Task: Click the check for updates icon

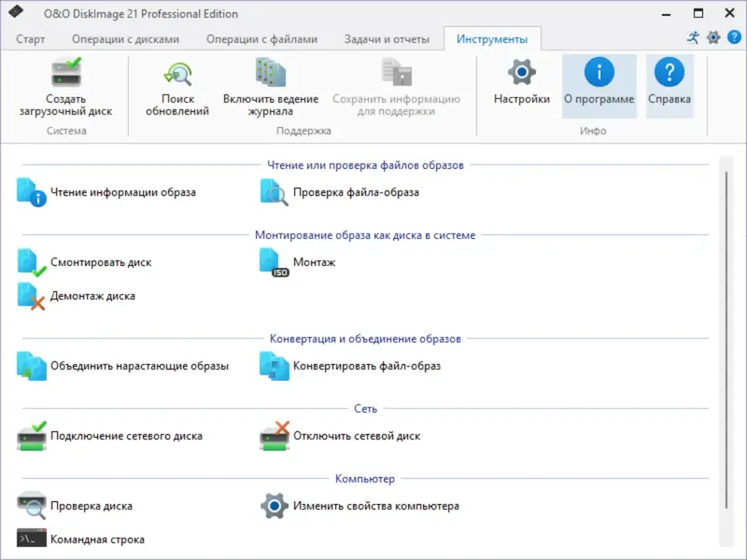Action: pos(176,72)
